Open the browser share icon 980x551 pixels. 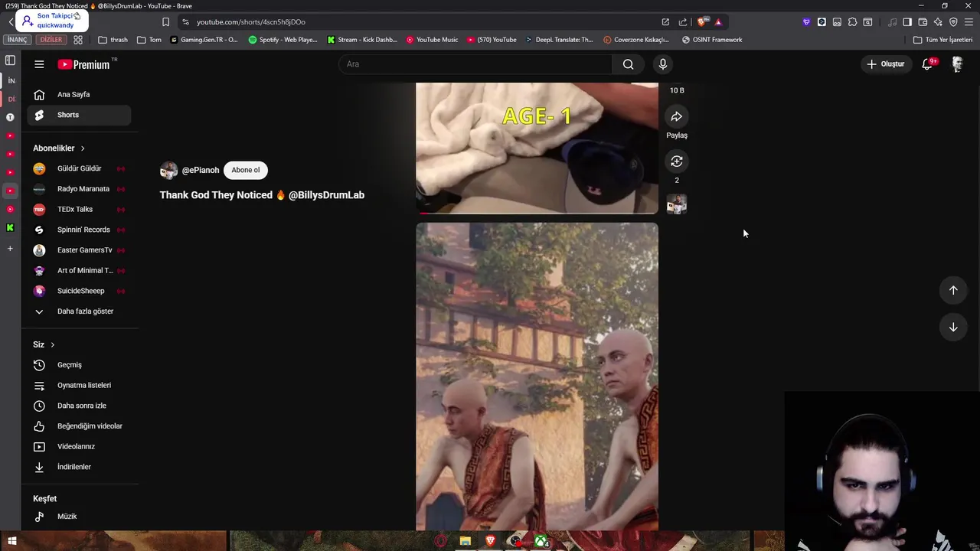coord(682,22)
